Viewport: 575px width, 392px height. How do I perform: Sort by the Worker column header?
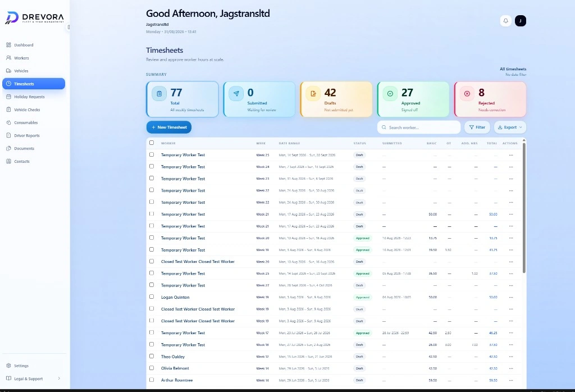point(168,143)
